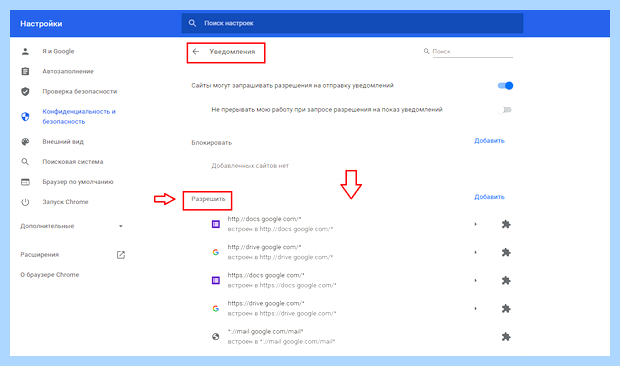Click the browser window icon for Браузер по умолчанию

point(25,182)
